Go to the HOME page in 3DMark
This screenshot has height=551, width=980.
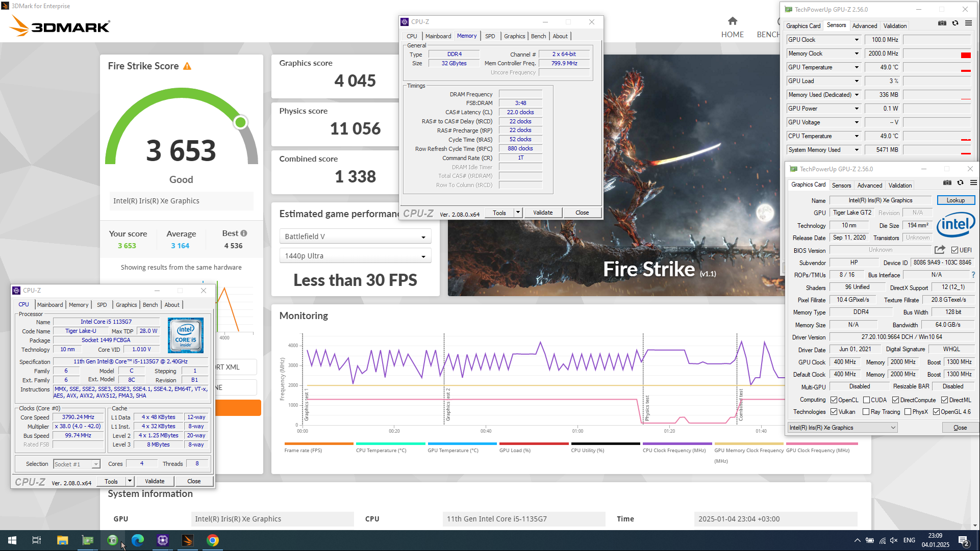(732, 28)
